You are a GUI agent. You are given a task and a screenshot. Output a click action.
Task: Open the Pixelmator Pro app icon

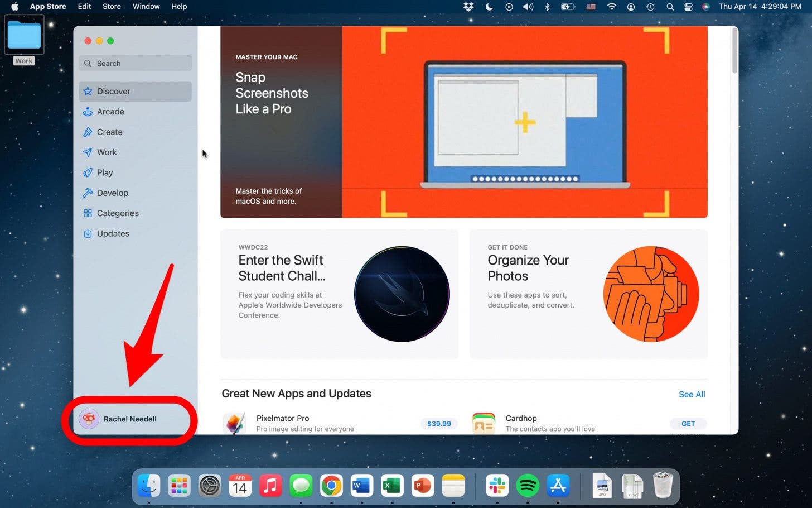coord(234,424)
